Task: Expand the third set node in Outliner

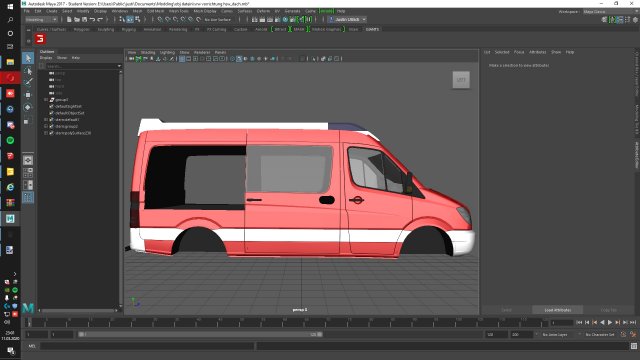Action: click(46, 120)
